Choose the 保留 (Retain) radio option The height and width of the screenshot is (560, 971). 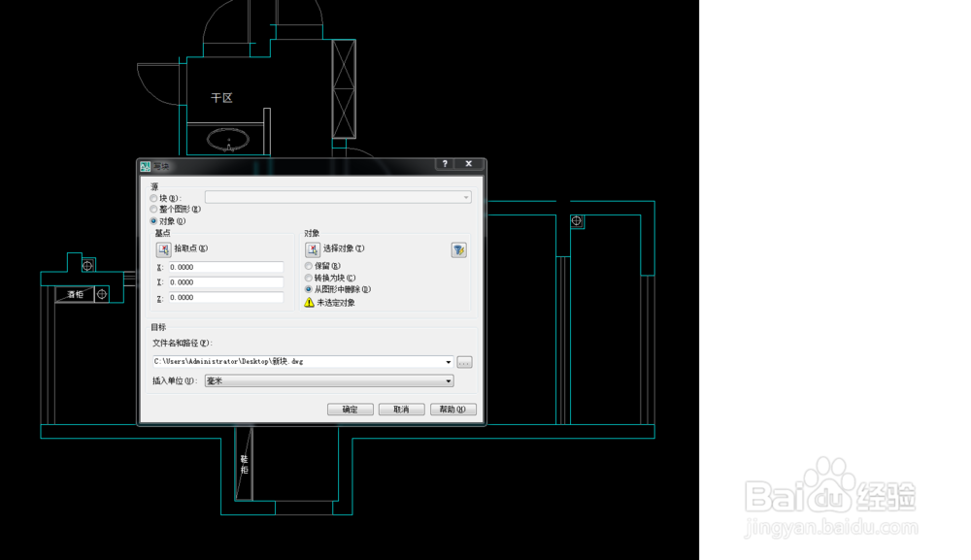point(309,266)
